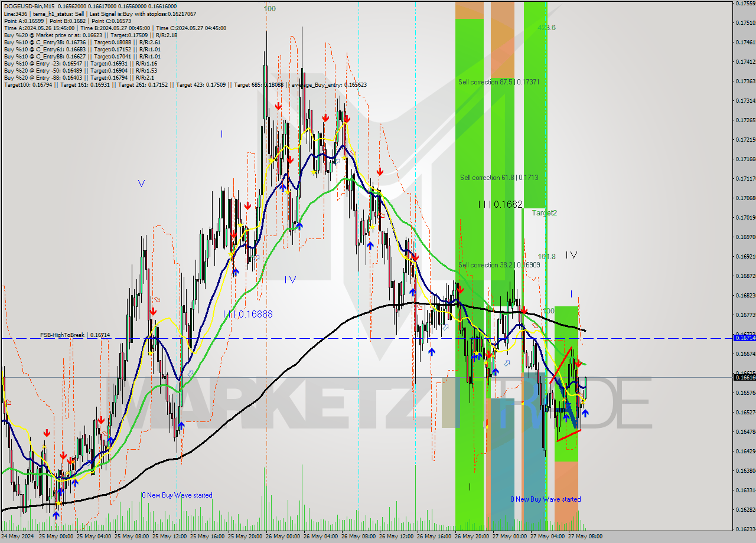Select the 25 May 00:00 time label

click(x=56, y=537)
